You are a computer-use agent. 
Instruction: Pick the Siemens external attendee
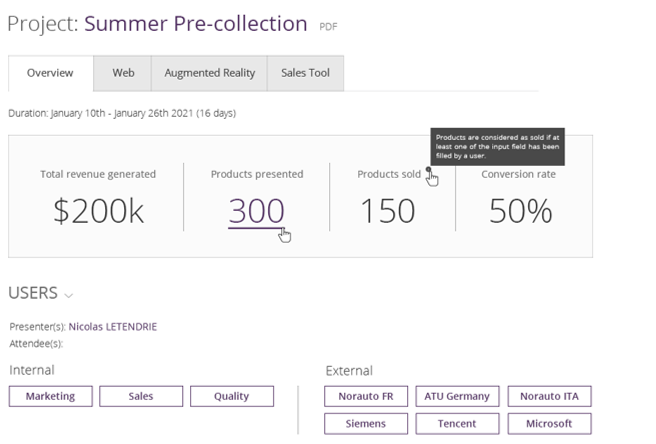[x=366, y=424]
